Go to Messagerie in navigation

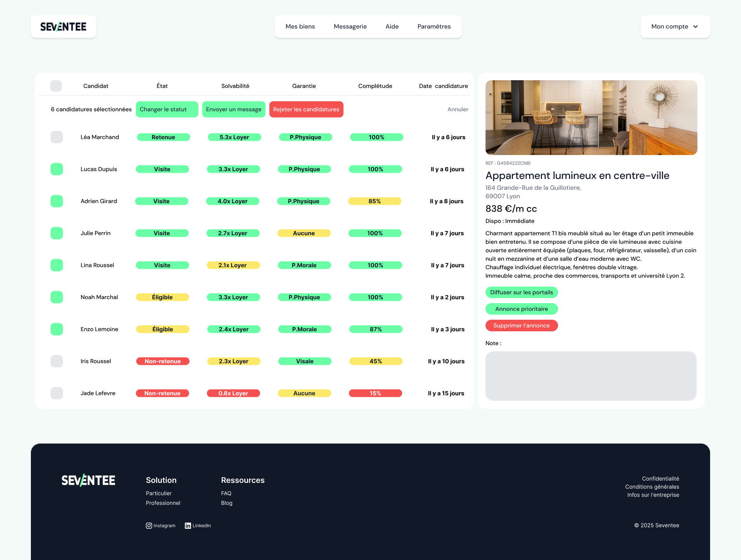(x=350, y=27)
